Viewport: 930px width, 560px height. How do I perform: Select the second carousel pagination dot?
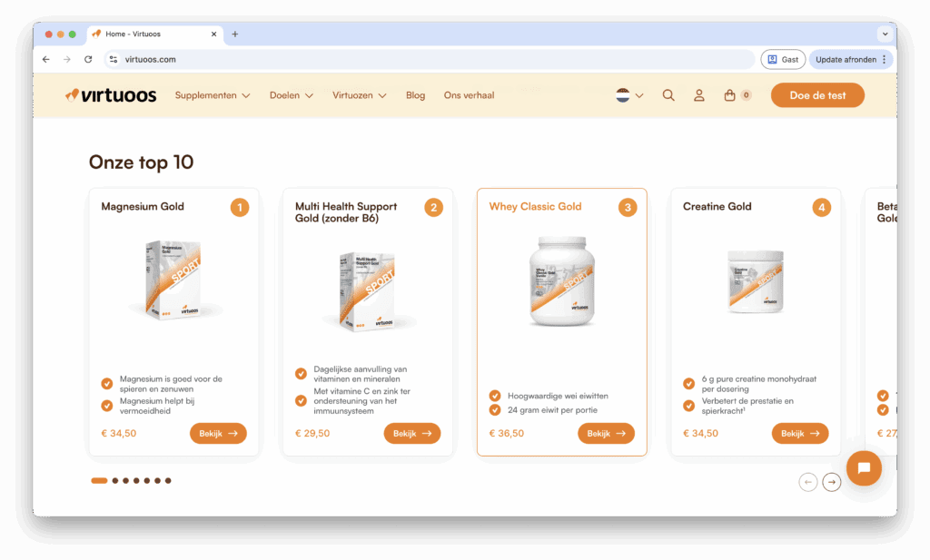[115, 481]
